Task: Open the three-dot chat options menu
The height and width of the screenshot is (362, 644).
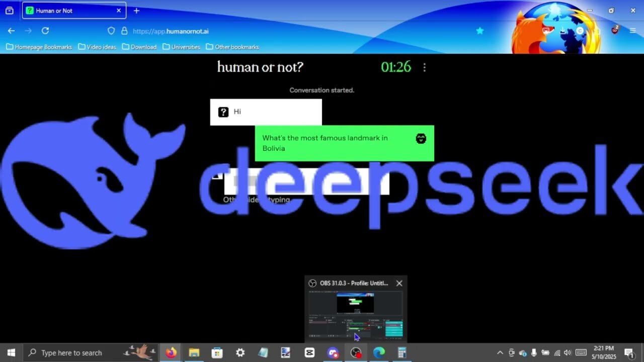Action: tap(425, 67)
